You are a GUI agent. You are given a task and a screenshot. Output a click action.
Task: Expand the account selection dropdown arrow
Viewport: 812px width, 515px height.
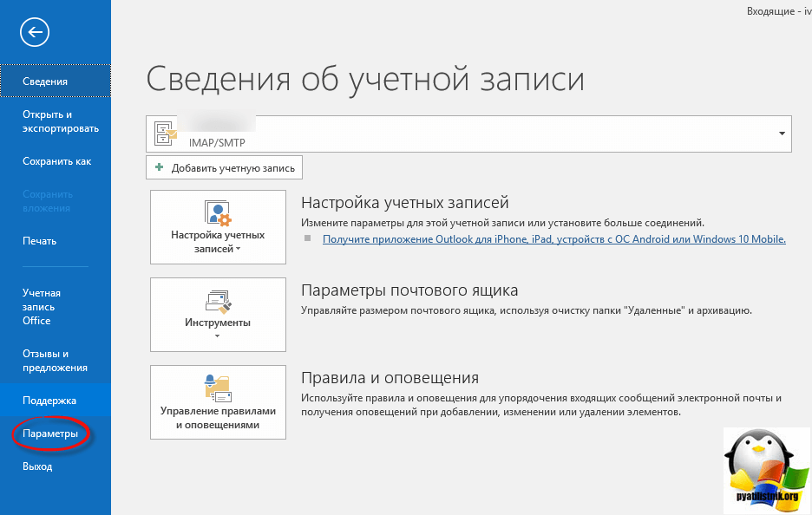pos(782,134)
